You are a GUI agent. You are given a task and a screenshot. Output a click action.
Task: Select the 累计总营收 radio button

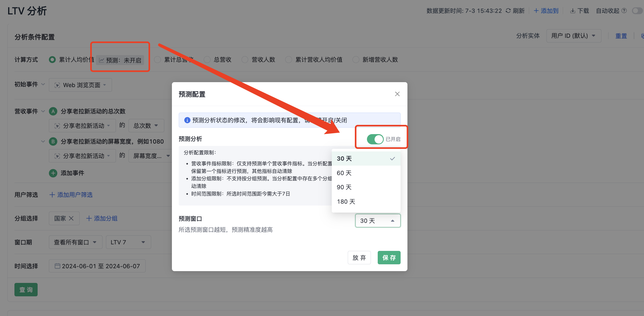point(157,60)
